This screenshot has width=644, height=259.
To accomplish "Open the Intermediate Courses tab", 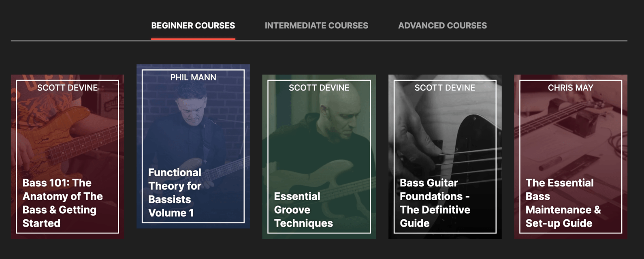I will [x=316, y=26].
